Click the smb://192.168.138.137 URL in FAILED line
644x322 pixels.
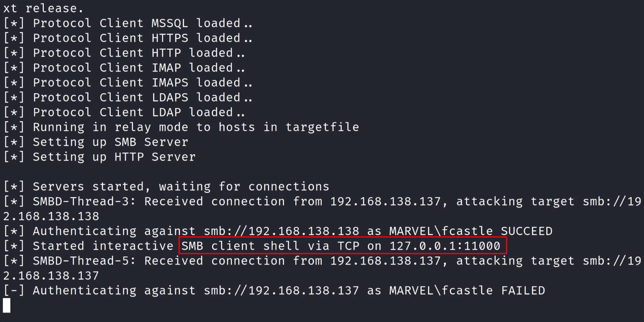[281, 290]
